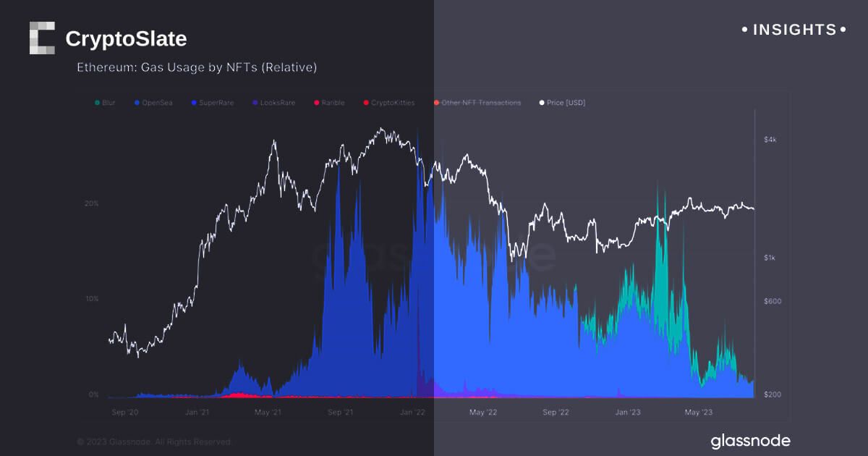This screenshot has height=456, width=868.
Task: Click the OpenSea legend blue dot
Action: click(x=137, y=103)
